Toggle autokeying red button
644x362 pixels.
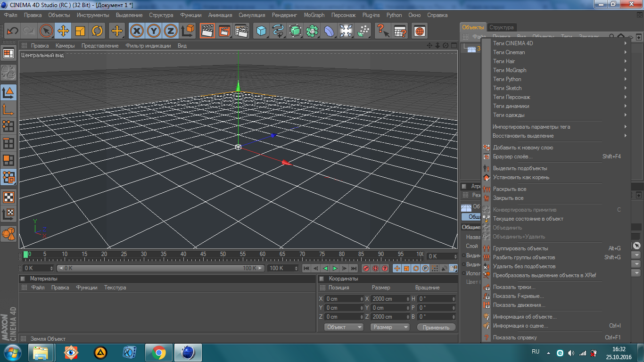pos(375,268)
